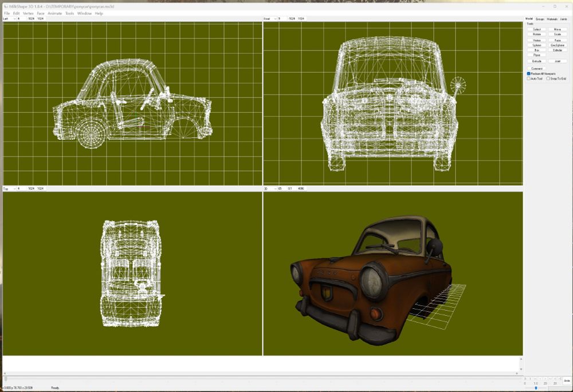This screenshot has width=573, height=392.
Task: Enable the Snap To Grid checkbox
Action: click(548, 79)
